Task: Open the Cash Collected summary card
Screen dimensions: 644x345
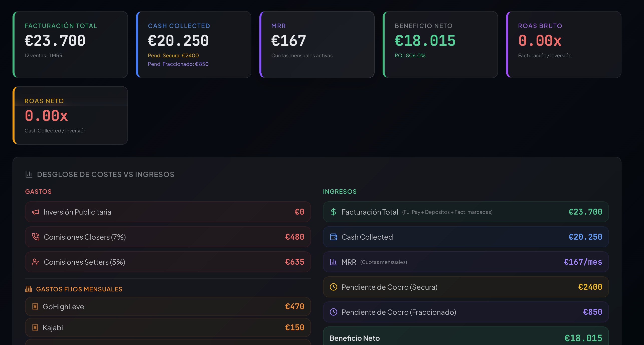Action: (x=194, y=45)
